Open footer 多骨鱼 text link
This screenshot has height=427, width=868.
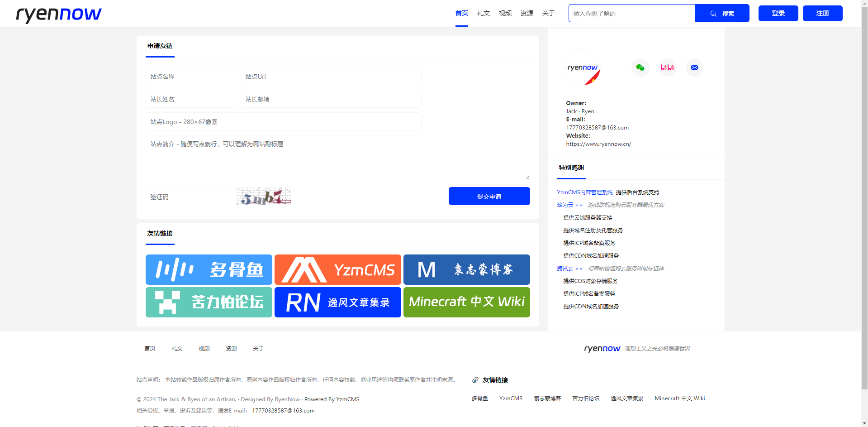click(x=480, y=398)
